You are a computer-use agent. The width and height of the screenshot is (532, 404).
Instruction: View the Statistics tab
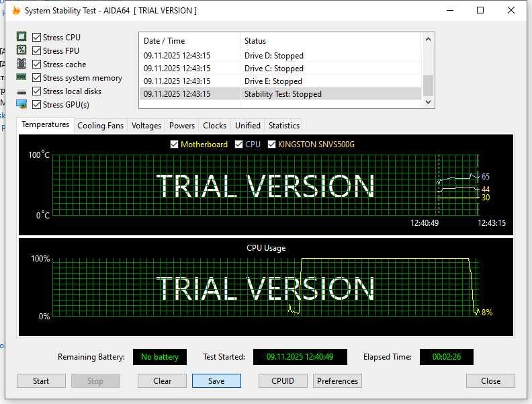pos(284,126)
